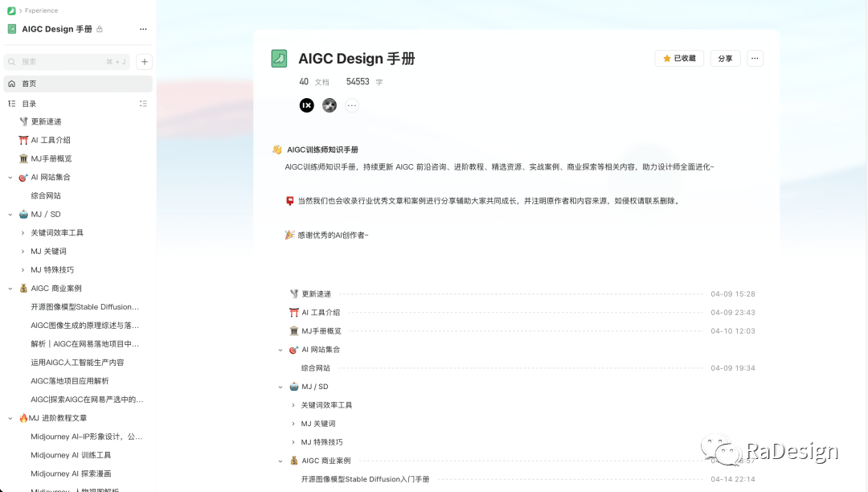Image resolution: width=868 pixels, height=492 pixels.
Task: Click the 目录 label in sidebar
Action: 29,104
